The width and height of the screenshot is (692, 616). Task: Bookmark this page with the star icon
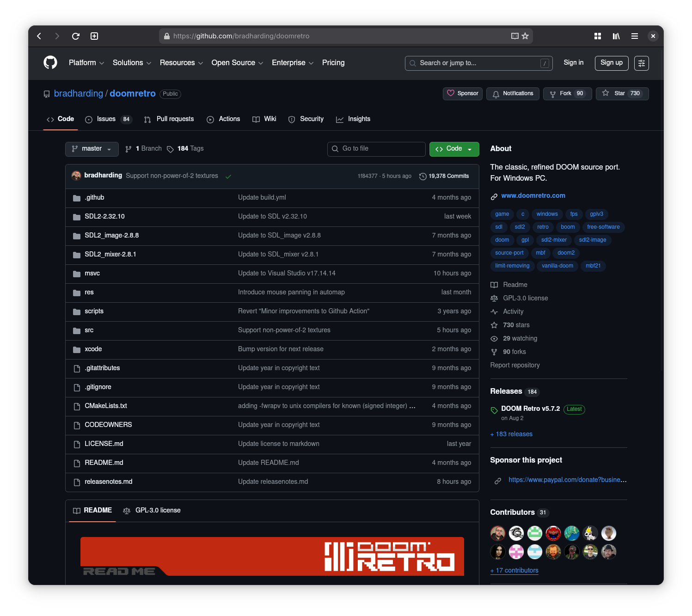click(525, 36)
